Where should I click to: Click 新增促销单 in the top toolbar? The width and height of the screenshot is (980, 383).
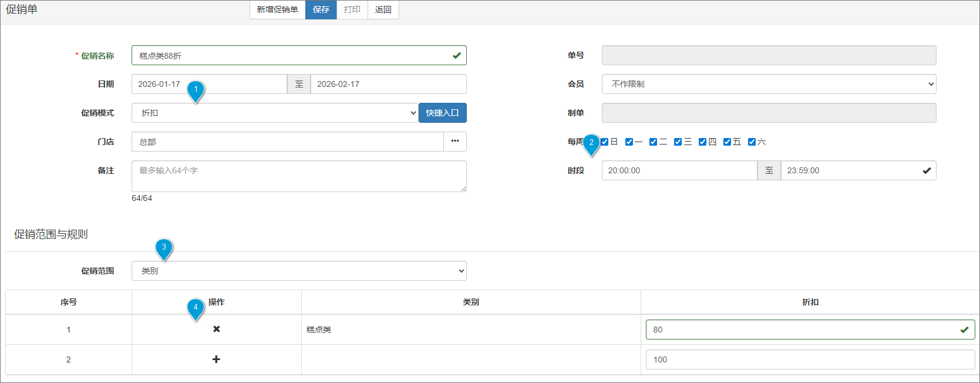[277, 9]
